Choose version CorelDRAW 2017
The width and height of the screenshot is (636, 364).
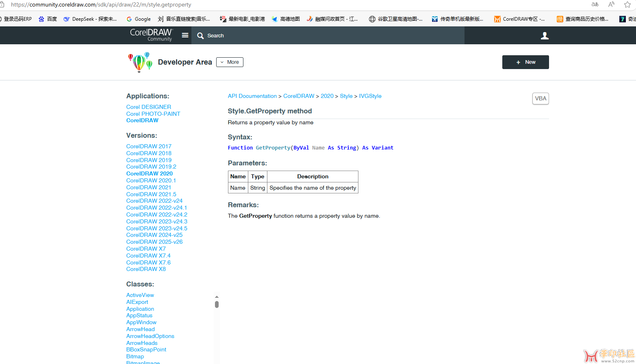[x=149, y=146]
